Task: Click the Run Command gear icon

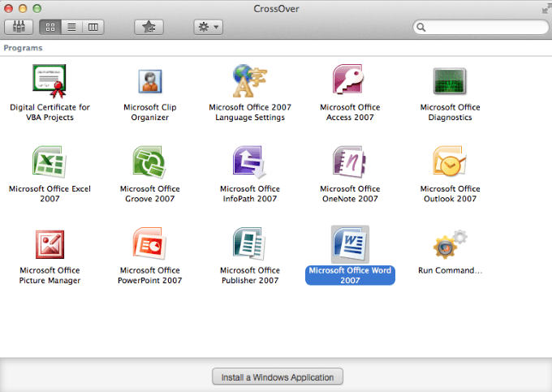Action: coord(450,243)
